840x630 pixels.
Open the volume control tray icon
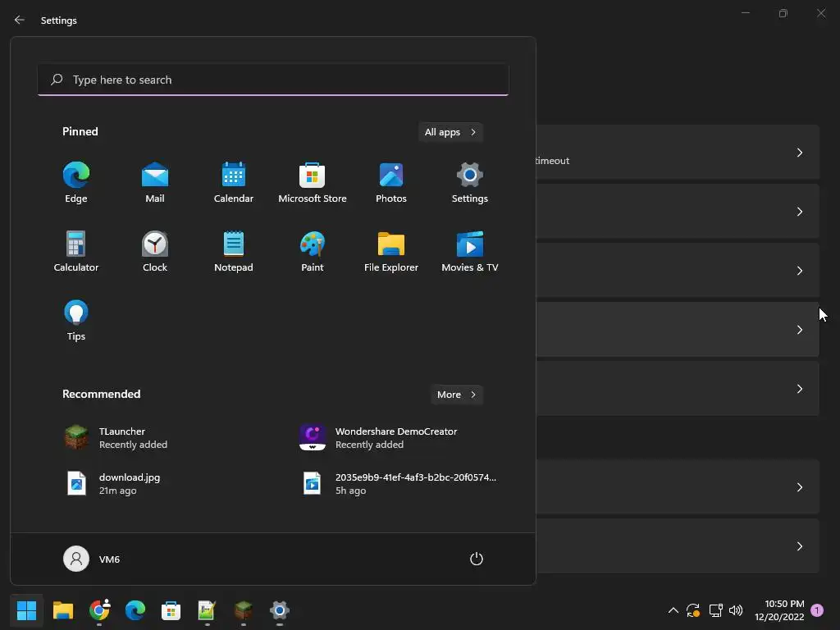736,610
